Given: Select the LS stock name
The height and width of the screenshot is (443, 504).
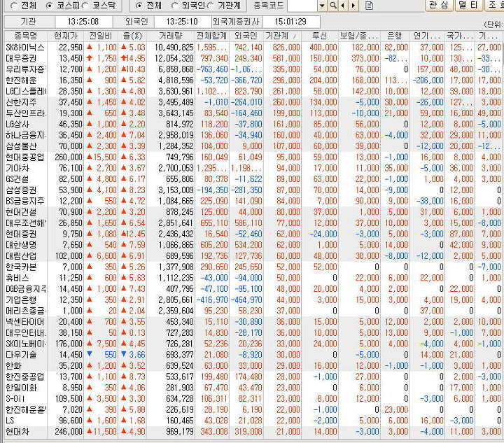Looking at the screenshot, I should pos(10,421).
